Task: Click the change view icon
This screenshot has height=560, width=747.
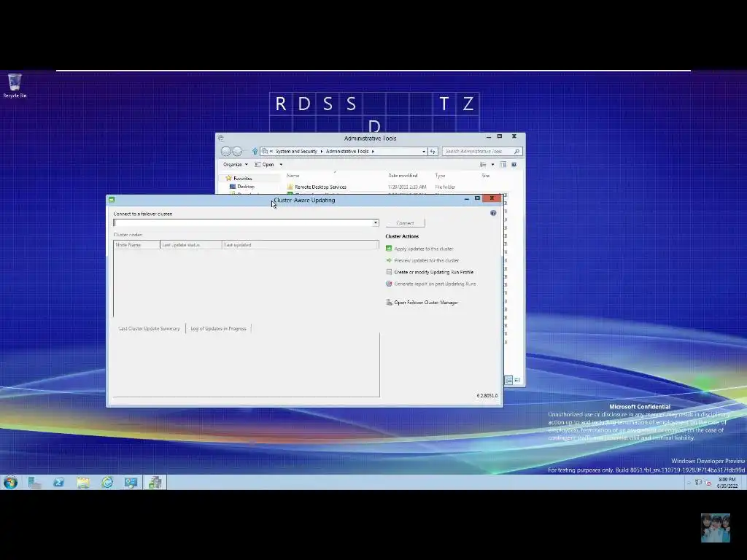Action: [x=483, y=165]
